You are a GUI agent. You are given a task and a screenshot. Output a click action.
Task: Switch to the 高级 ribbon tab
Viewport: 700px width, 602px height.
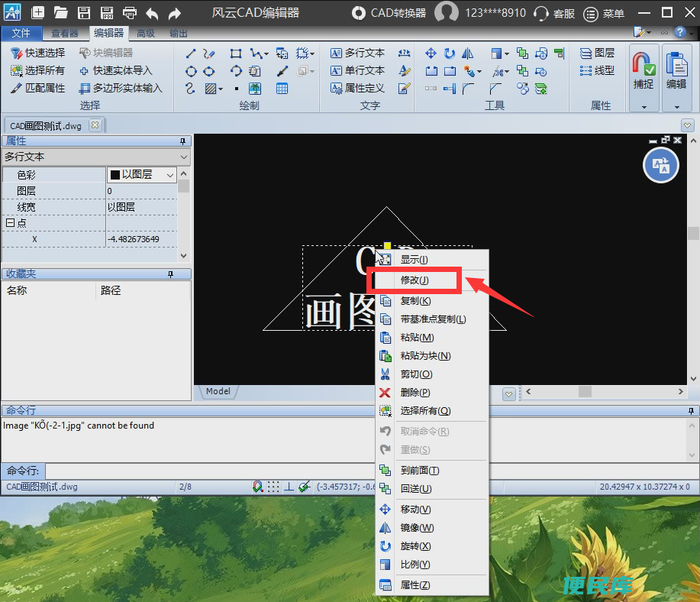pos(146,33)
